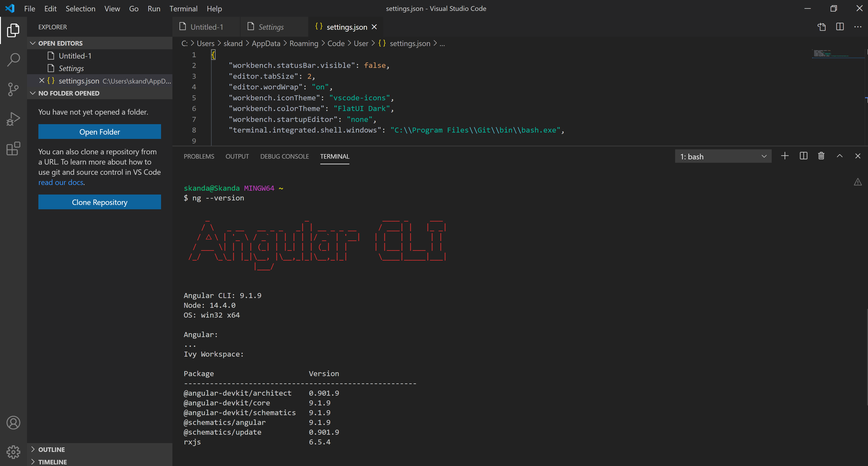Click line number 8 in gutter

194,130
